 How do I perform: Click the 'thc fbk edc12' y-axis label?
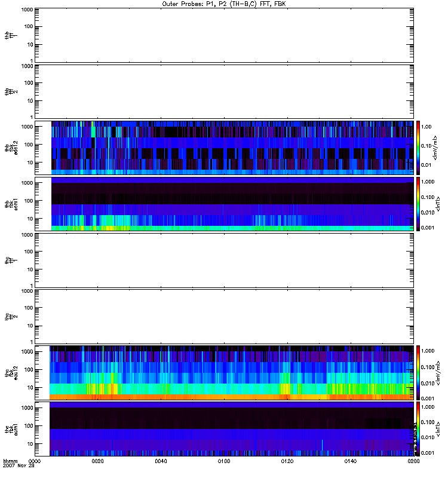pyautogui.click(x=11, y=373)
